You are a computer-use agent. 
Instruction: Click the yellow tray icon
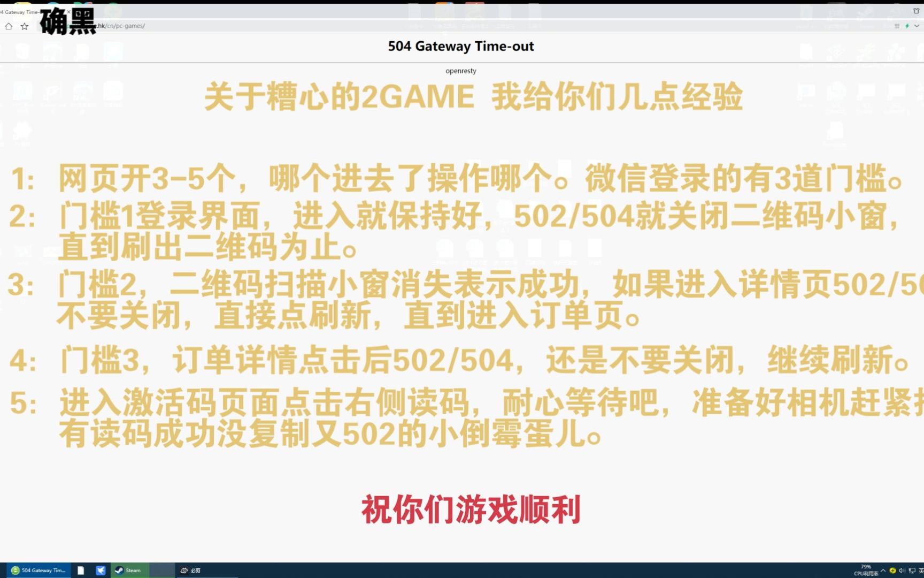892,571
